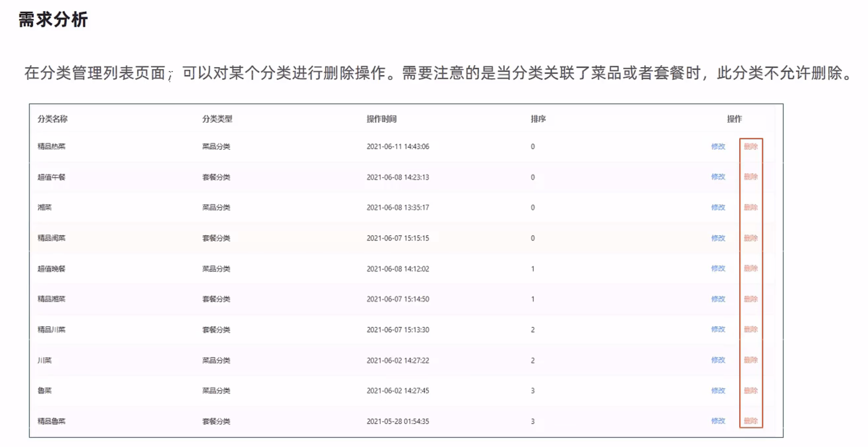Click 修改 for 川菜 row
Screen dimensions: 868x447
point(718,360)
